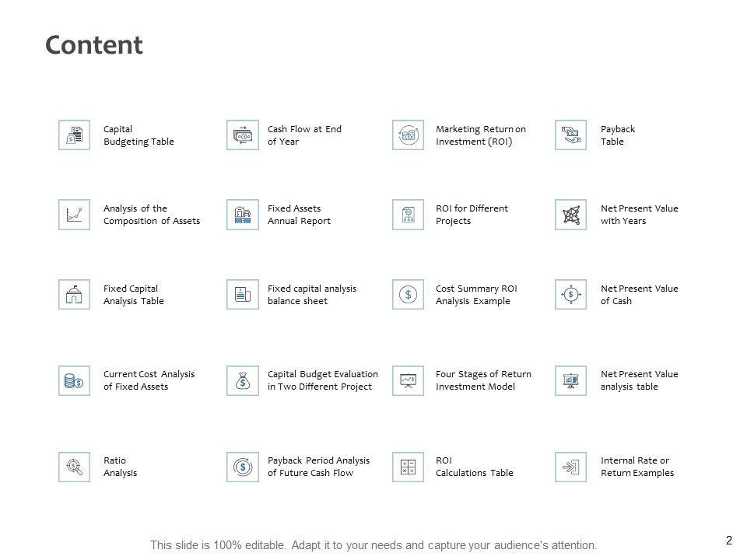Screen dimensions: 747x560
Task: Click the Net Present Value with Years icon
Action: [571, 215]
